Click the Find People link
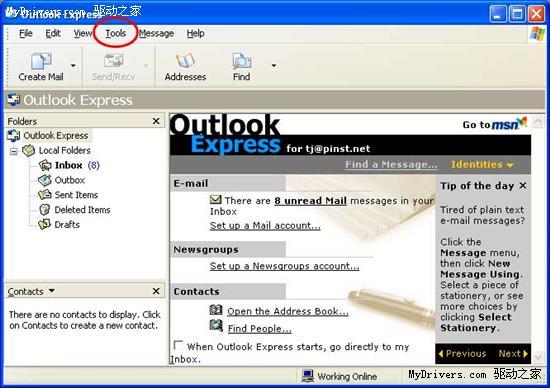The width and height of the screenshot is (550, 388). coord(260,329)
